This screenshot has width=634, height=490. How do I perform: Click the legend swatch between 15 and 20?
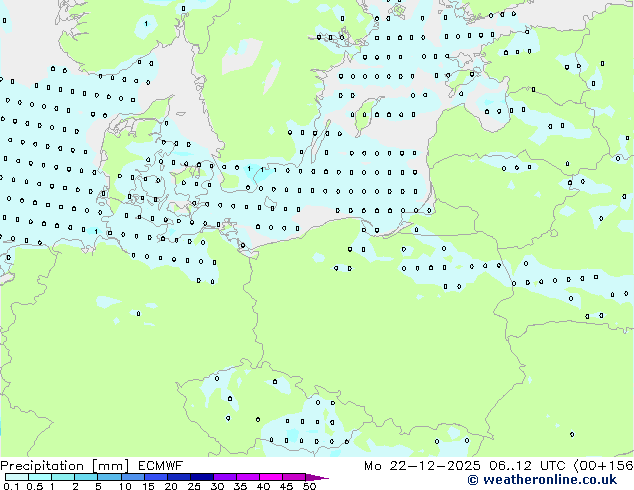tap(156, 477)
